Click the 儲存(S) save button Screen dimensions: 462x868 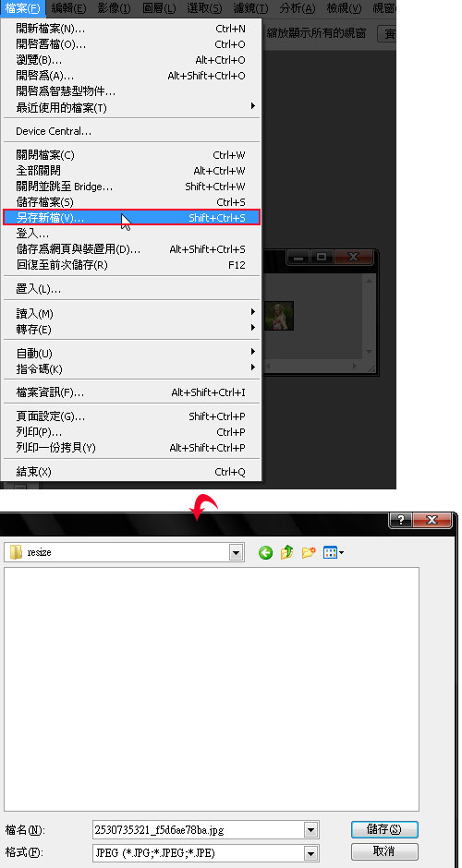pyautogui.click(x=384, y=829)
